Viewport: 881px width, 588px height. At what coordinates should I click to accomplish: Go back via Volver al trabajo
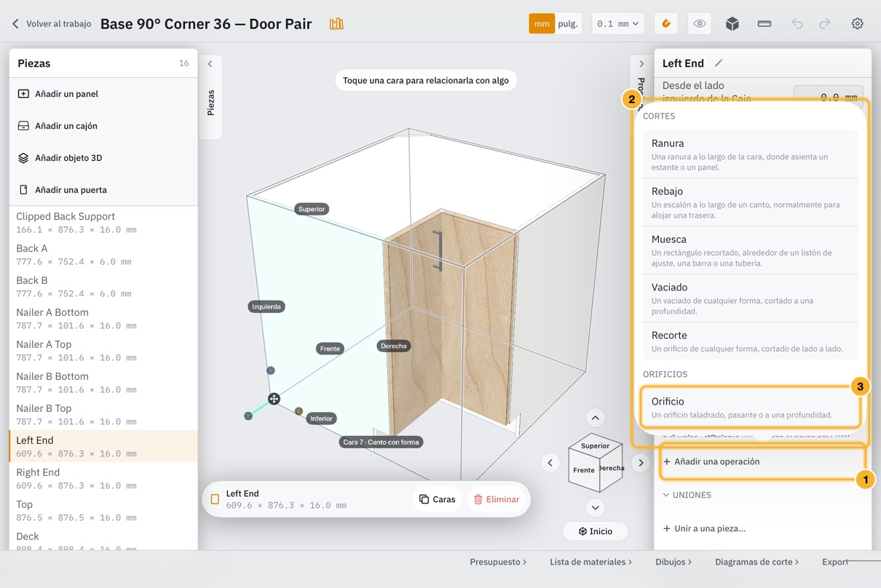click(x=51, y=24)
